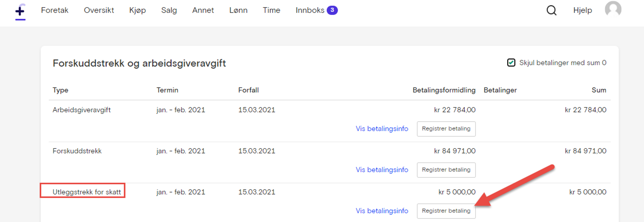Go to Innboks
Viewport: 644px width, 222px height.
(x=310, y=10)
